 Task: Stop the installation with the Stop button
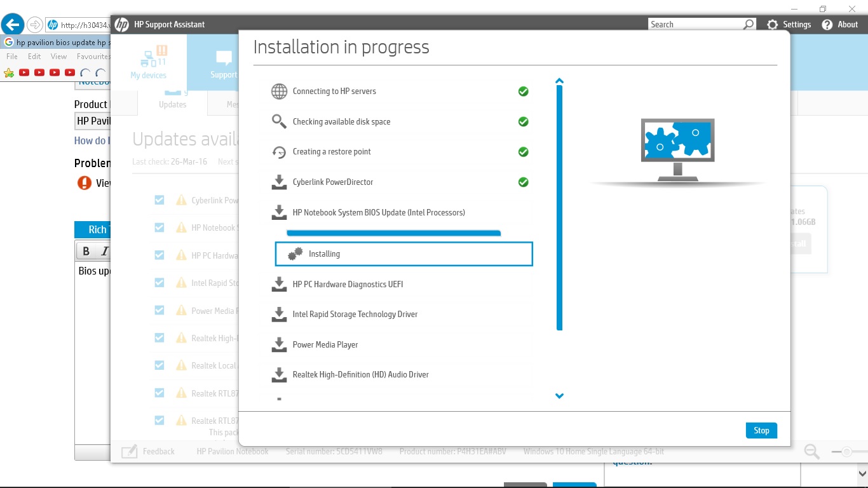pyautogui.click(x=761, y=430)
